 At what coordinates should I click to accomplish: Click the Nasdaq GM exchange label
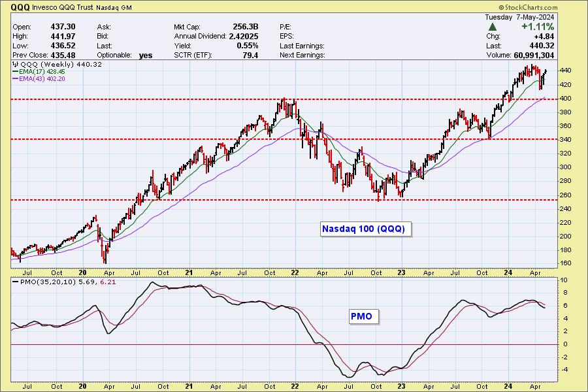pos(114,7)
